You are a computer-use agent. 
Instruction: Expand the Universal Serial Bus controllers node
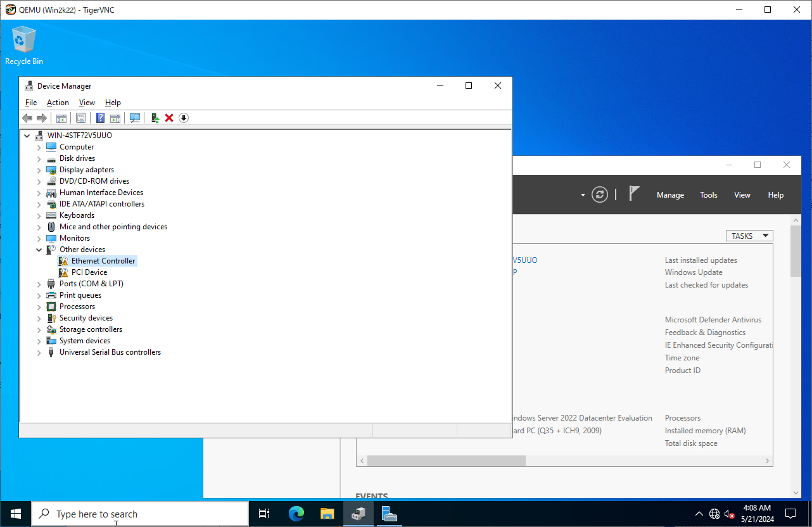(x=39, y=352)
